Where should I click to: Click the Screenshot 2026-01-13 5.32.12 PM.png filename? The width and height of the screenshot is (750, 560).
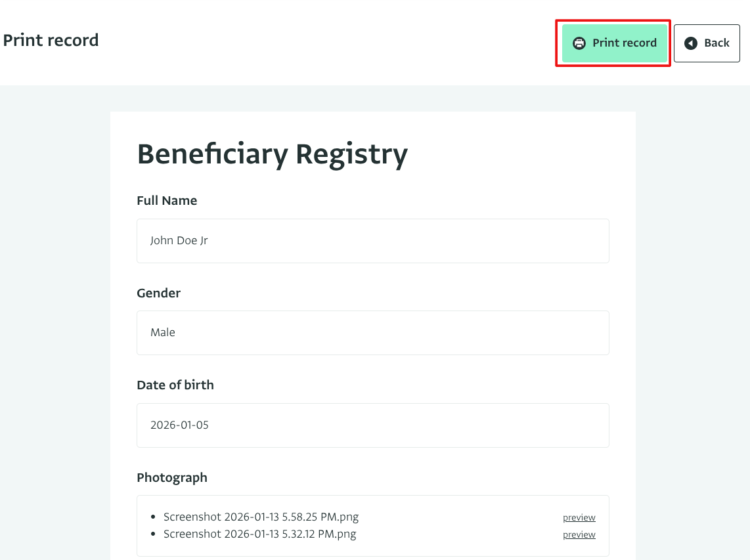click(x=259, y=534)
